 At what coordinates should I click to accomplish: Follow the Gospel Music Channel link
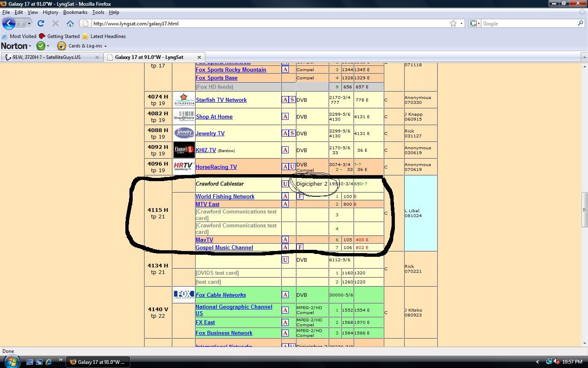pos(224,247)
